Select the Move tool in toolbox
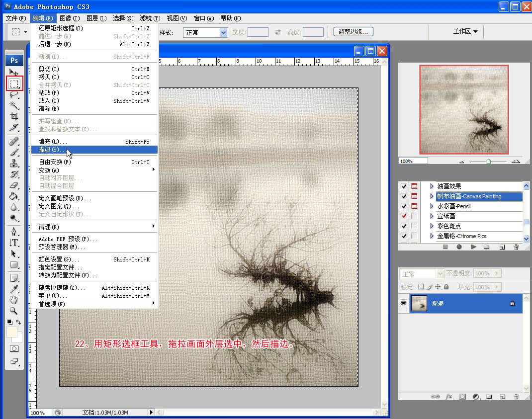The image size is (532, 419). click(x=13, y=72)
